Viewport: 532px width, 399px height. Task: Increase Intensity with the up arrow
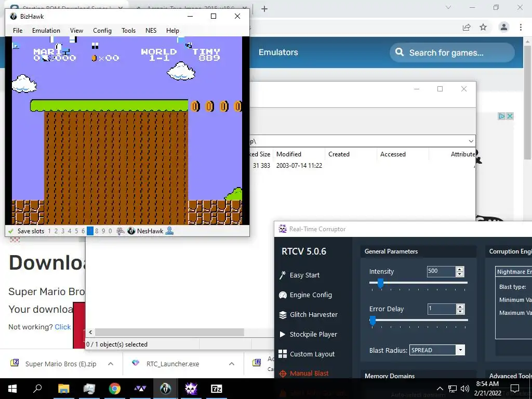[460, 269]
